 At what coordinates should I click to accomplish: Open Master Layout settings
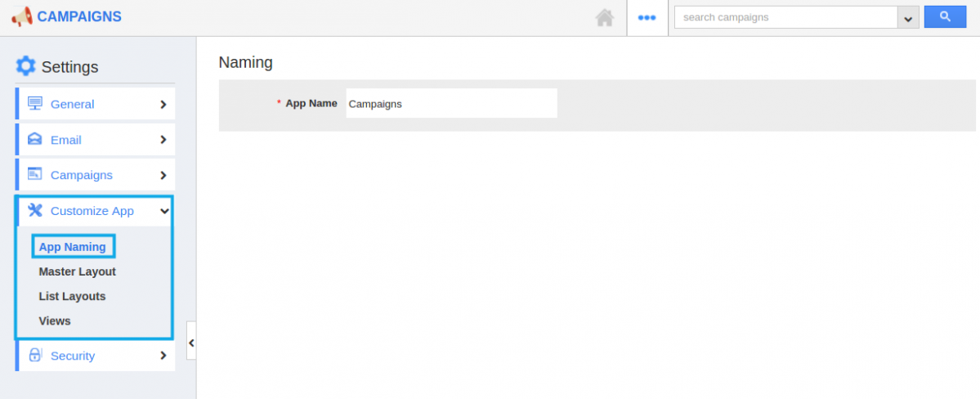point(77,271)
